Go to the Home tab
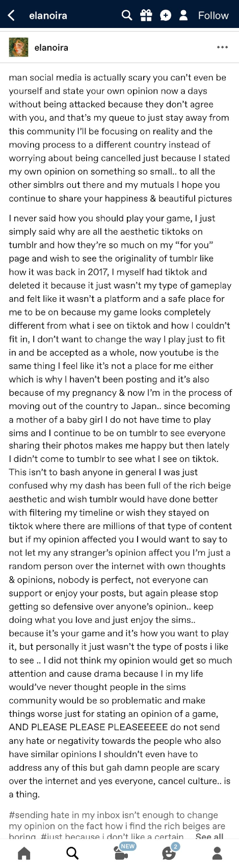239x868 pixels. pyautogui.click(x=24, y=853)
